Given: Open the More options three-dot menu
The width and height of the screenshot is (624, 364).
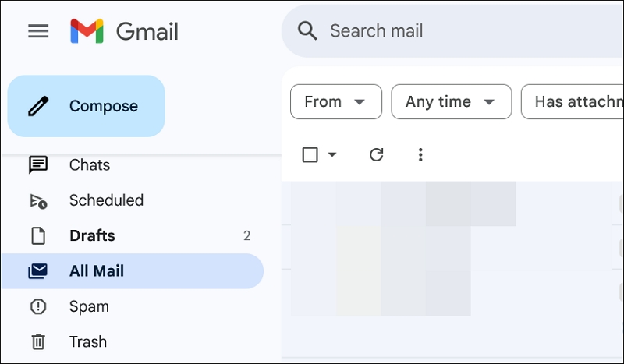Looking at the screenshot, I should [x=420, y=155].
